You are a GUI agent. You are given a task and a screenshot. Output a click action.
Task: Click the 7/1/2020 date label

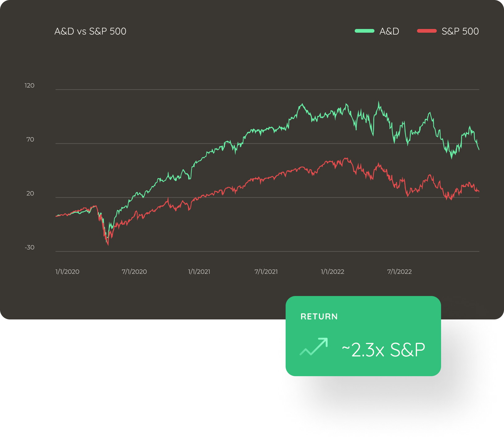pos(134,272)
